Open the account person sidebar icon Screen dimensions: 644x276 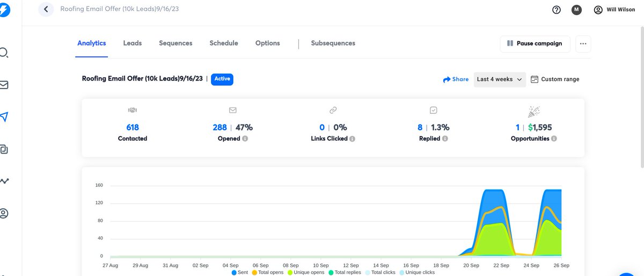(x=4, y=214)
